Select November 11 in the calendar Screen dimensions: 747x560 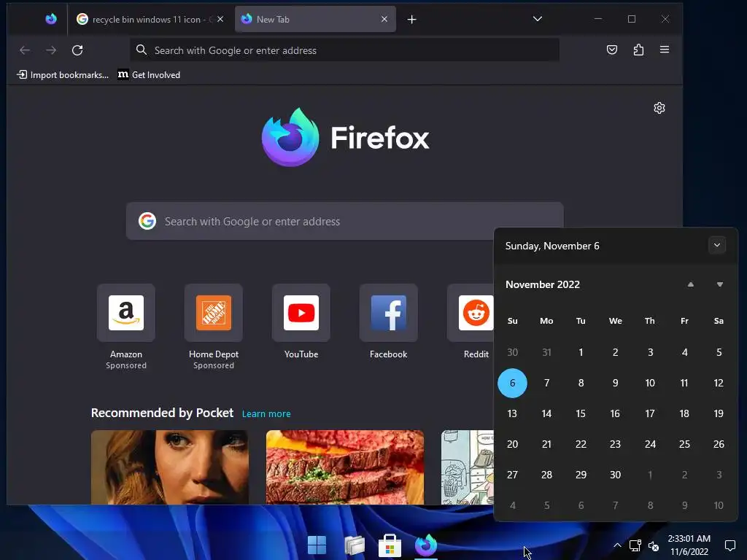point(684,383)
